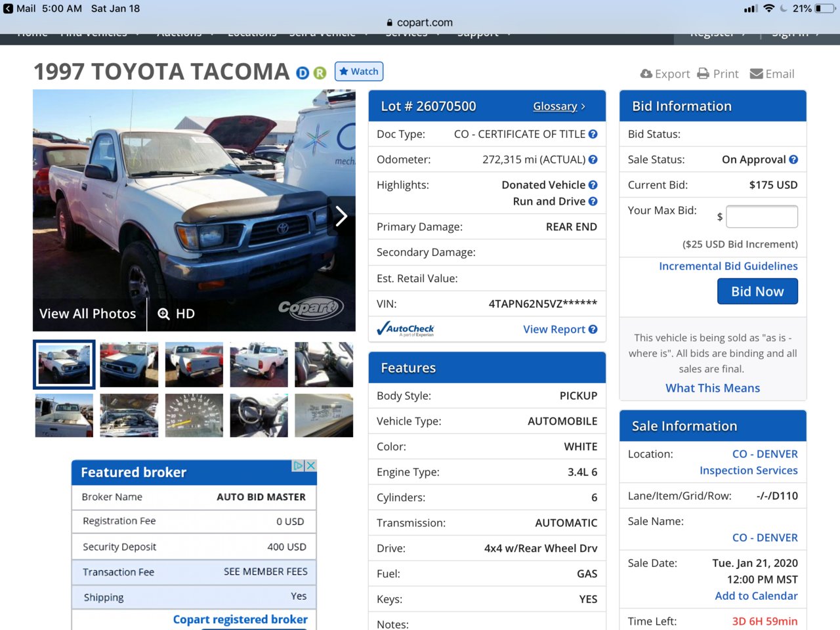This screenshot has width=840, height=630.
Task: Click Copart registered broker link
Action: tap(240, 619)
